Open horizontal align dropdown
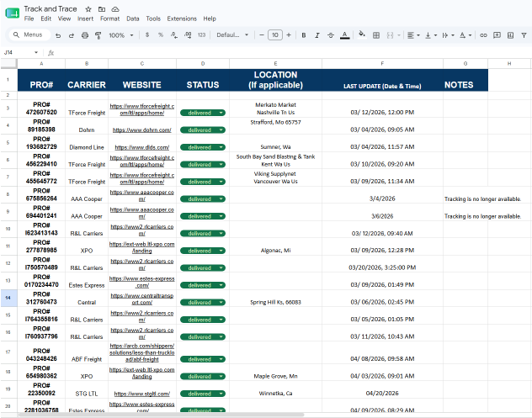This screenshot has width=532, height=418. [x=413, y=35]
